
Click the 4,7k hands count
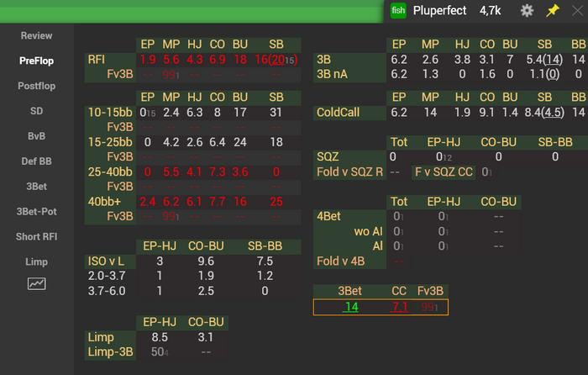(x=490, y=11)
